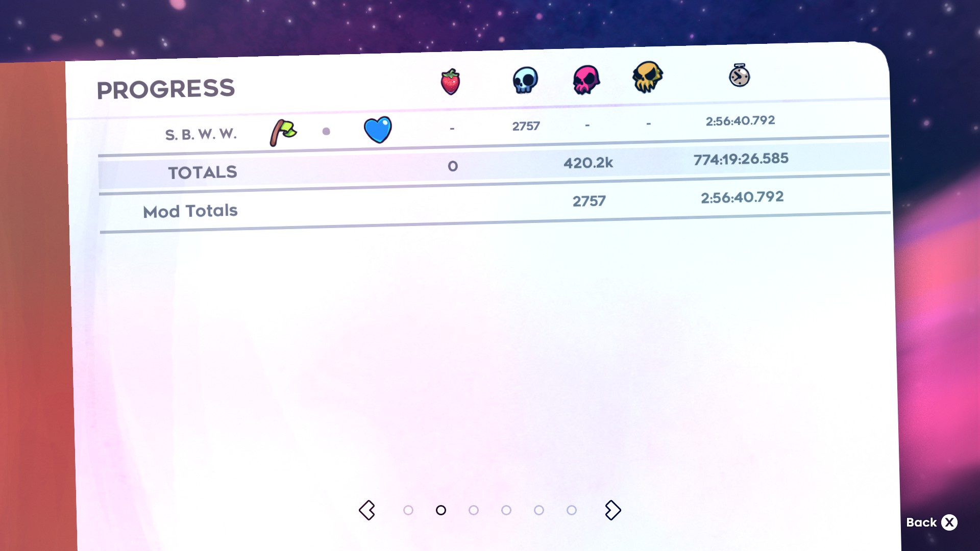This screenshot has height=551, width=980.
Task: Click the pink B-side skull icon
Action: [x=586, y=80]
